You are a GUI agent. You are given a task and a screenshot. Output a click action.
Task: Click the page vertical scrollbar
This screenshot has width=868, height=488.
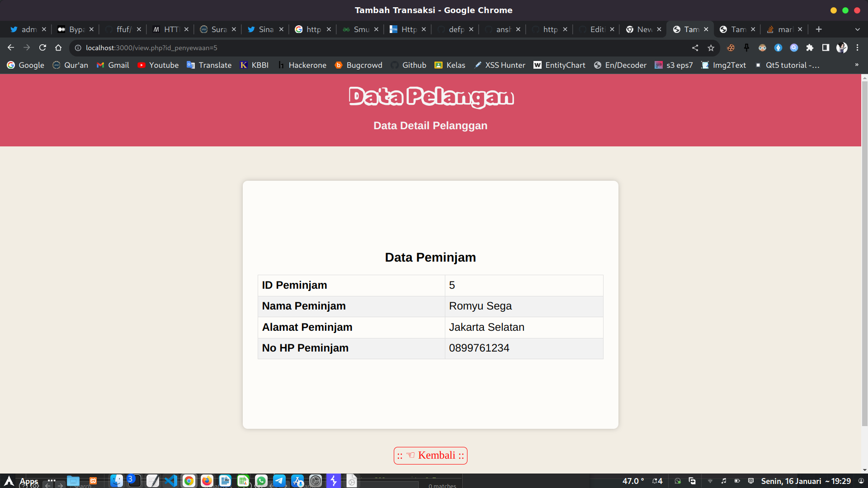[x=864, y=253]
